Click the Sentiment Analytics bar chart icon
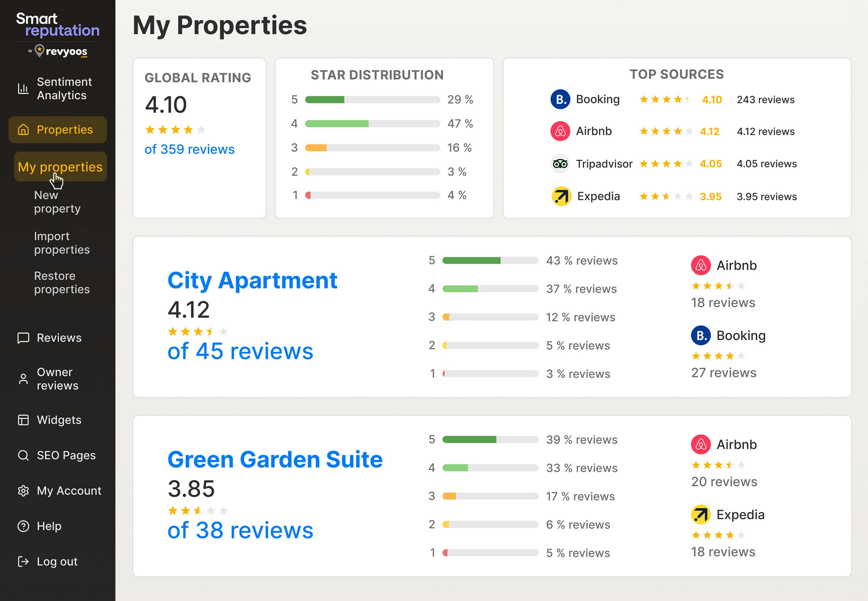868x601 pixels. click(23, 89)
